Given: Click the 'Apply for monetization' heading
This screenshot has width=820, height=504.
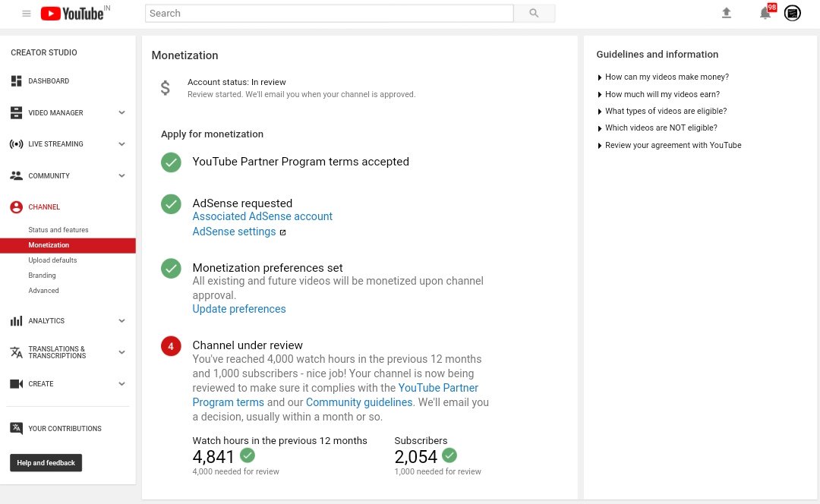Looking at the screenshot, I should tap(213, 134).
